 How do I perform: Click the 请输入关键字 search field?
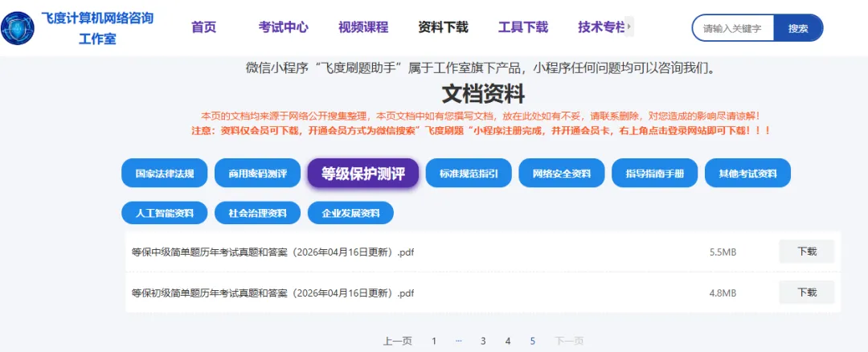(733, 28)
